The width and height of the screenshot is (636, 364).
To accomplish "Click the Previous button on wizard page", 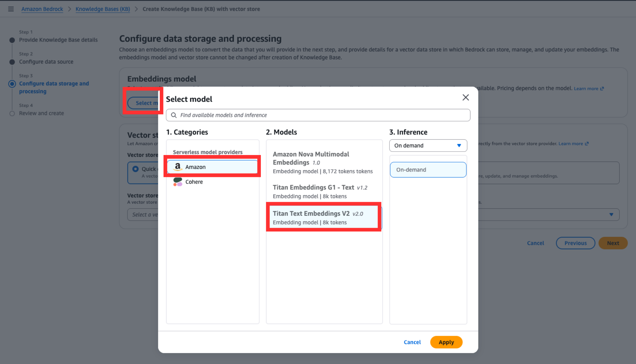I will (575, 243).
